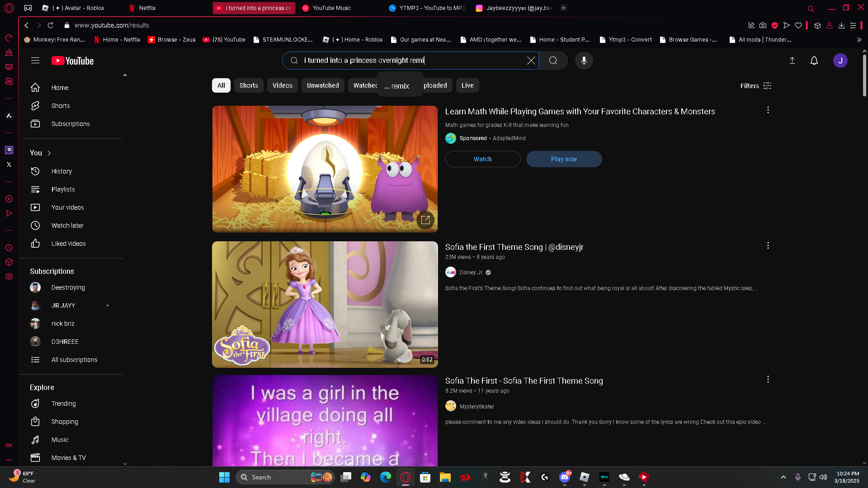This screenshot has height=488, width=868.
Task: Open Trending in Explore
Action: click(x=72, y=404)
